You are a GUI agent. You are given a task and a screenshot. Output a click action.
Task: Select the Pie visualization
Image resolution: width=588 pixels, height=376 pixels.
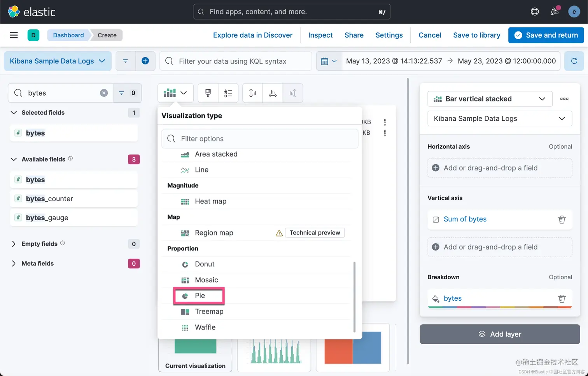pos(257,296)
